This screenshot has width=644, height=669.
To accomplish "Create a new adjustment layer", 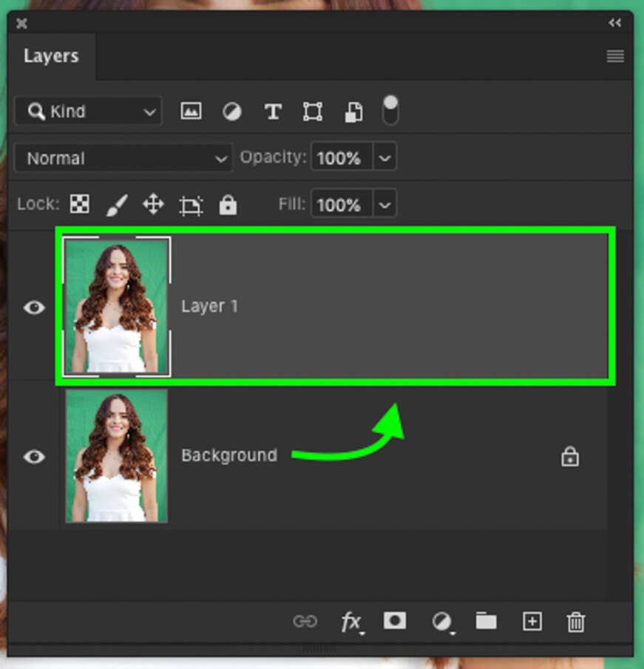I will pyautogui.click(x=441, y=621).
